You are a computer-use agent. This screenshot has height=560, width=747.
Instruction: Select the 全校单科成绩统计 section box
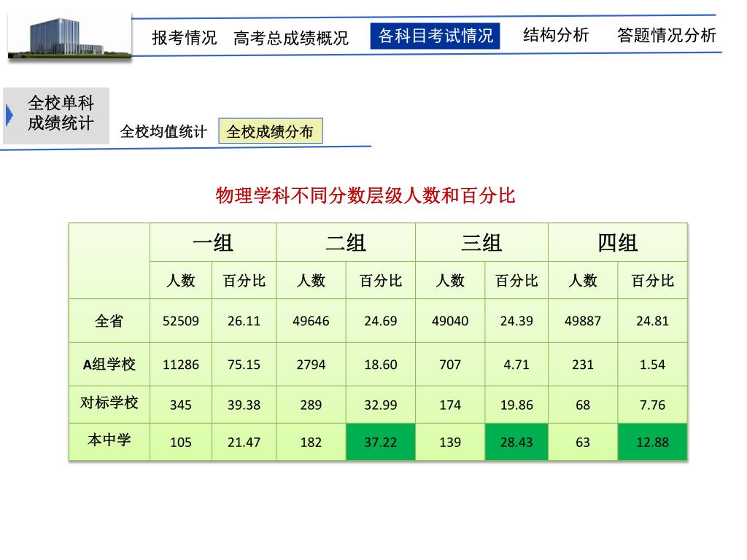pos(56,115)
